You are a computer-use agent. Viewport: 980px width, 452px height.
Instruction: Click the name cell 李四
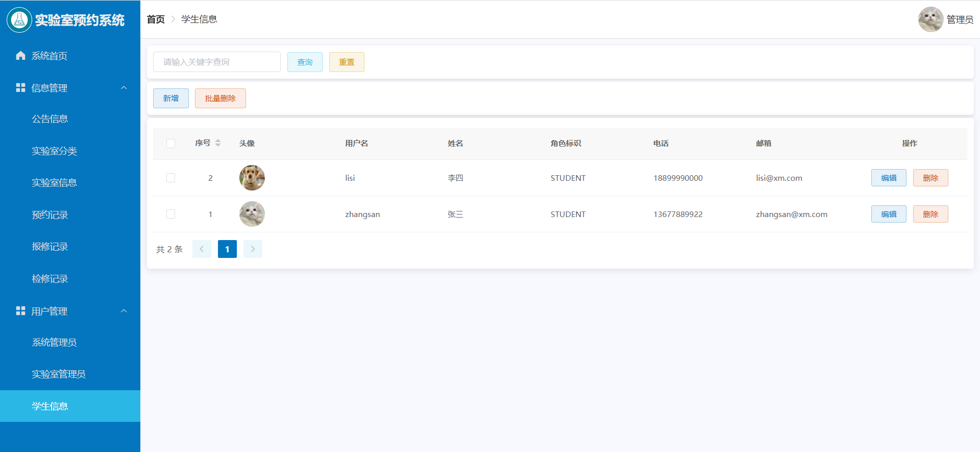coord(455,178)
